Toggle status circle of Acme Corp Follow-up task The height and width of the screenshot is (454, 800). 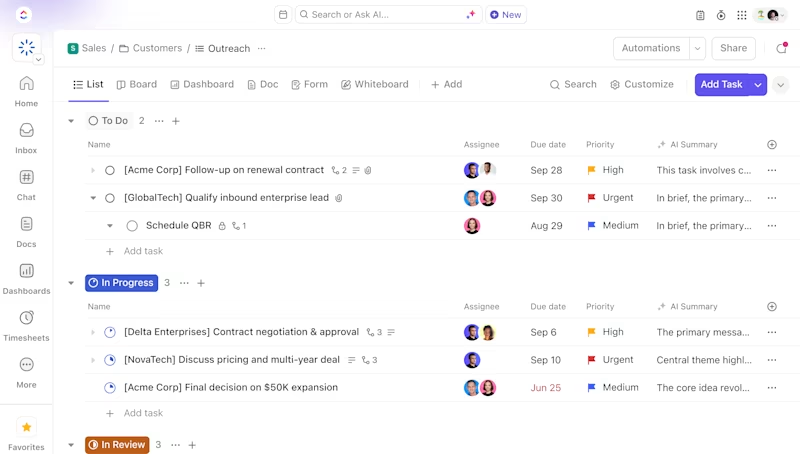click(110, 170)
